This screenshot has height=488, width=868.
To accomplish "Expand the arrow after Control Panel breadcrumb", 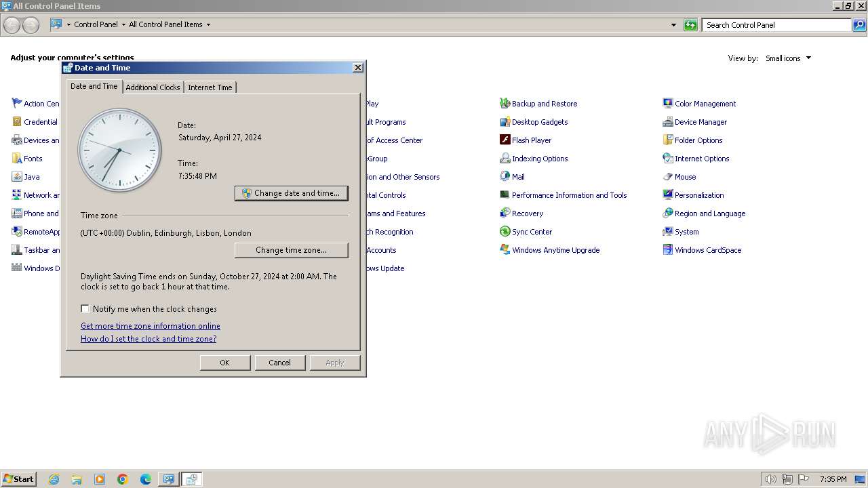I will (123, 24).
